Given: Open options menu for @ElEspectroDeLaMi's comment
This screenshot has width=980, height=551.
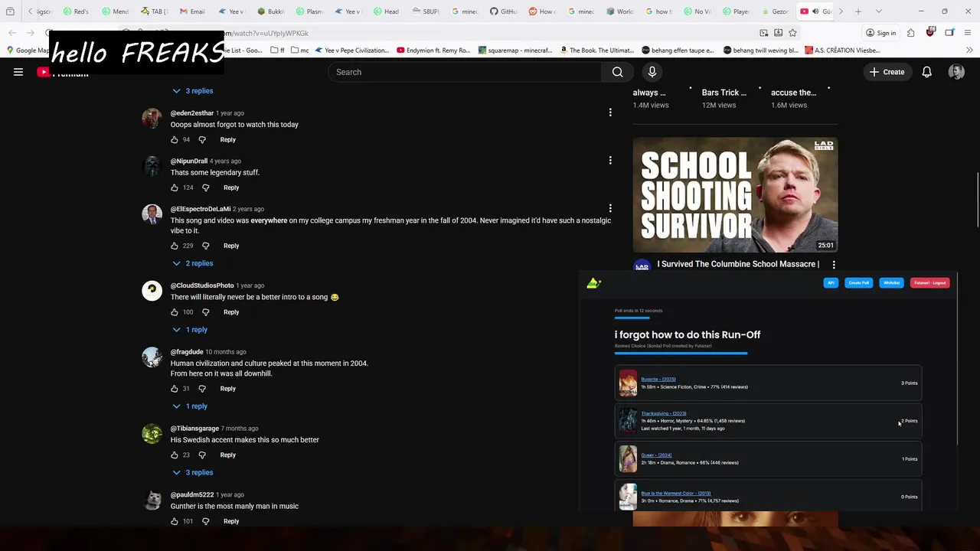Looking at the screenshot, I should pos(610,208).
